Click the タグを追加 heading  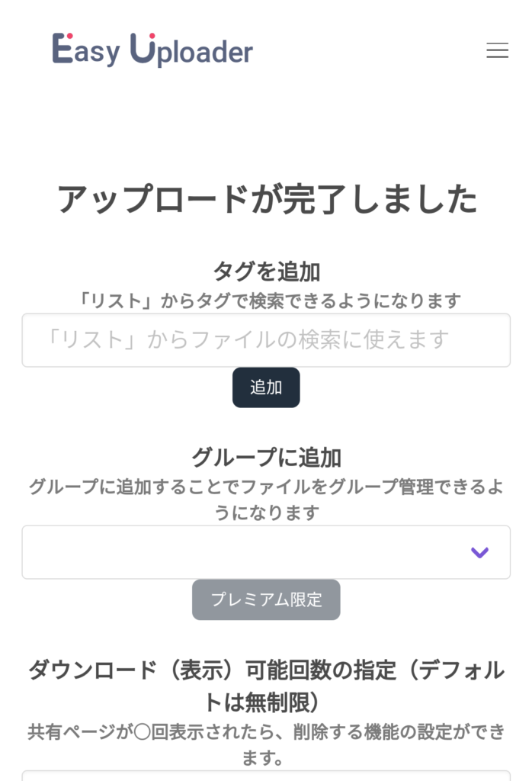coord(266,272)
